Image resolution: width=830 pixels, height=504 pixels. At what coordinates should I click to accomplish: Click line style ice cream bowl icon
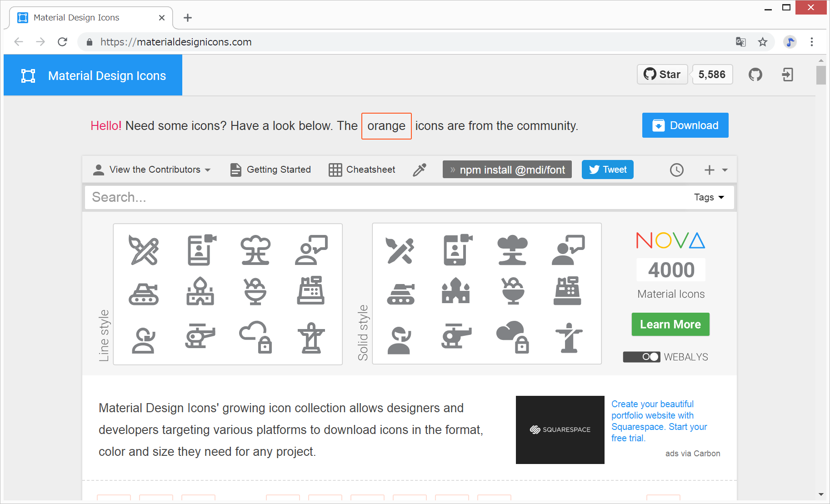(x=255, y=291)
